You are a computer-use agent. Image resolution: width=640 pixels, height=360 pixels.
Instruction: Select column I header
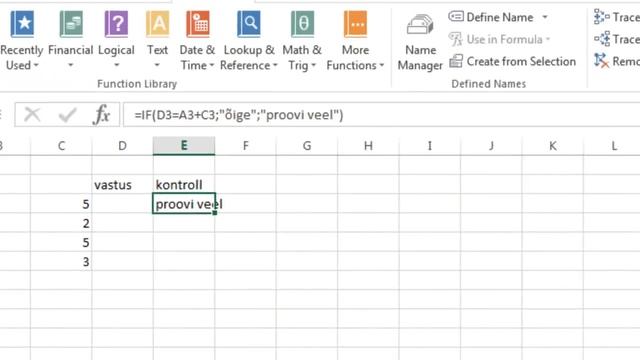click(430, 146)
